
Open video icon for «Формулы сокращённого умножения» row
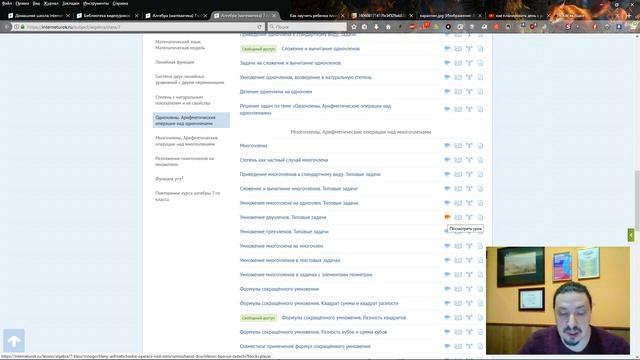pos(447,289)
